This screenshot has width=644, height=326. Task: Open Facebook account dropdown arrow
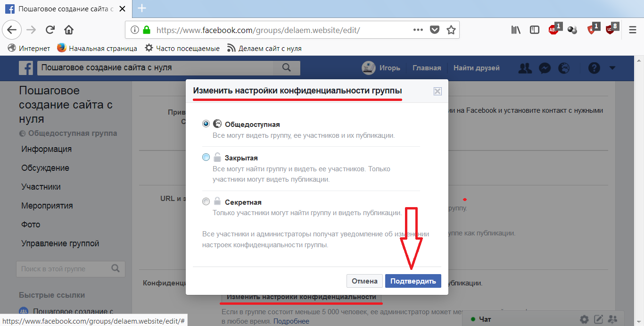pos(612,68)
